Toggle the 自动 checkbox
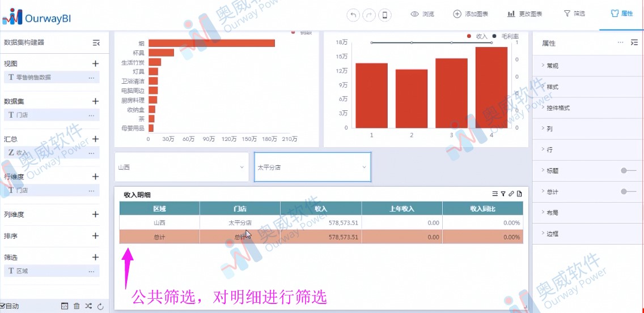644x313 pixels. coord(2,306)
